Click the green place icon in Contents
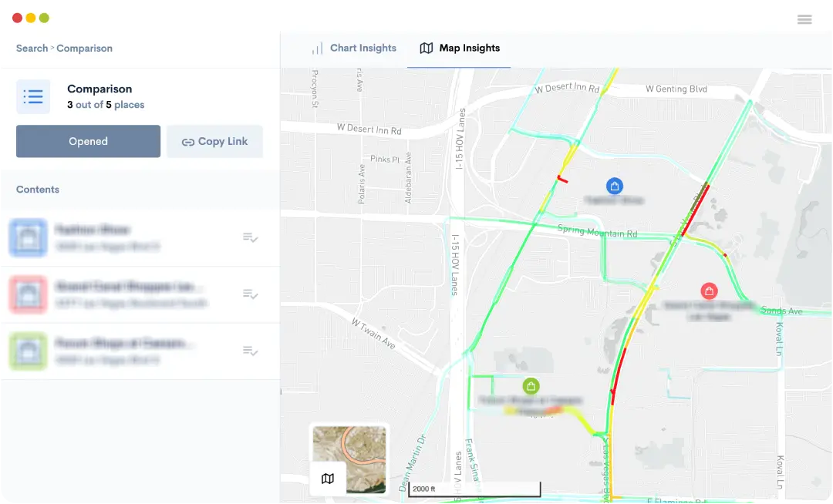This screenshot has height=504, width=833. [29, 351]
